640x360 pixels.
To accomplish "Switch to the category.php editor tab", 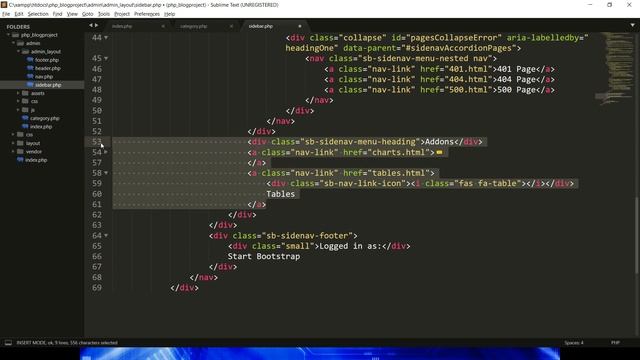I will click(x=204, y=26).
